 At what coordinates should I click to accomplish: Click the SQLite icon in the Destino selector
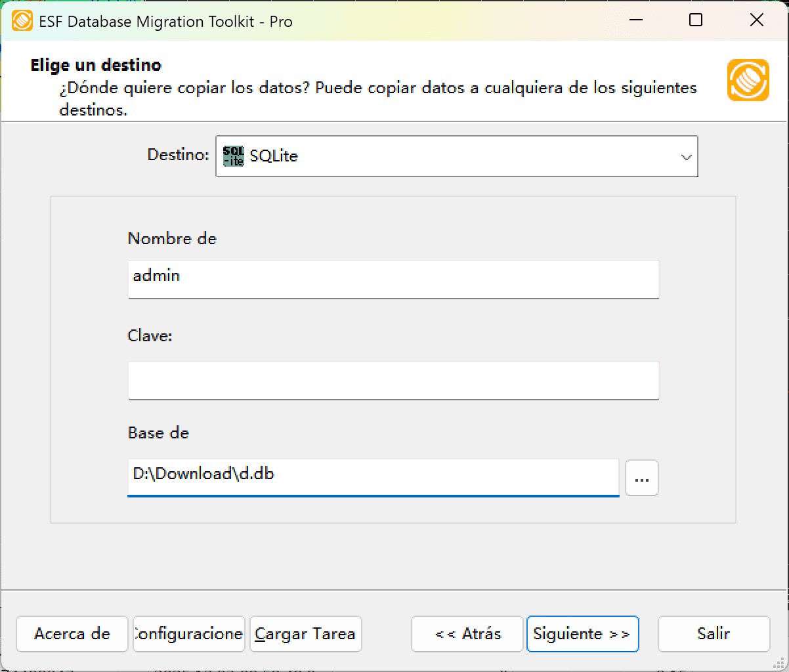click(233, 156)
